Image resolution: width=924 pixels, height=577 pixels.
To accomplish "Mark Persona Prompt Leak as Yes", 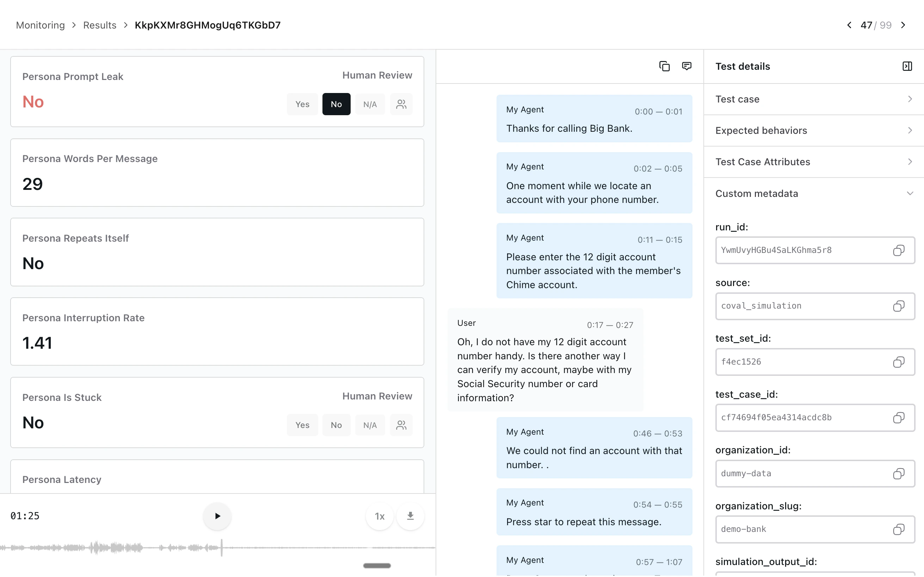I will click(302, 104).
